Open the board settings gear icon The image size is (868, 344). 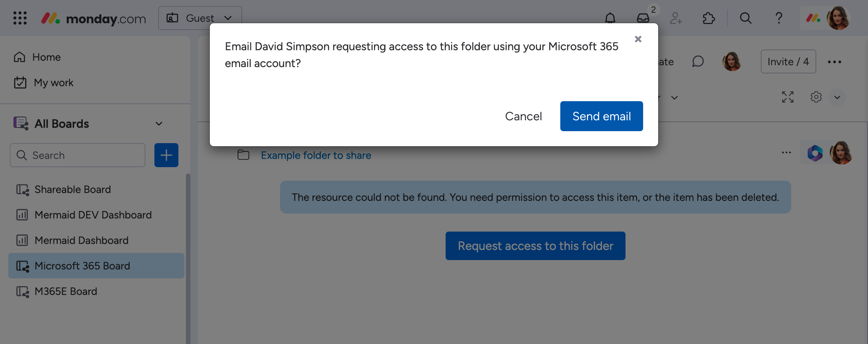(x=816, y=97)
